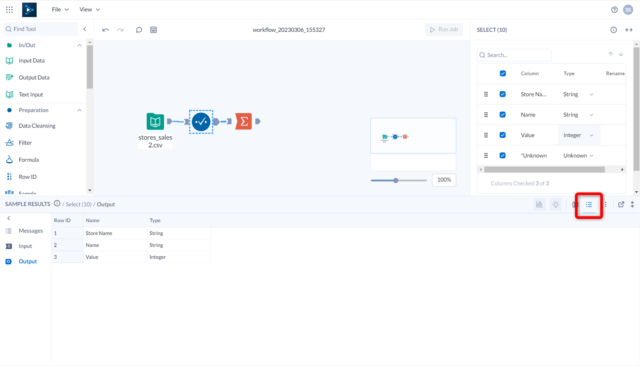This screenshot has width=640, height=366.
Task: Open results in new window icon
Action: [621, 204]
